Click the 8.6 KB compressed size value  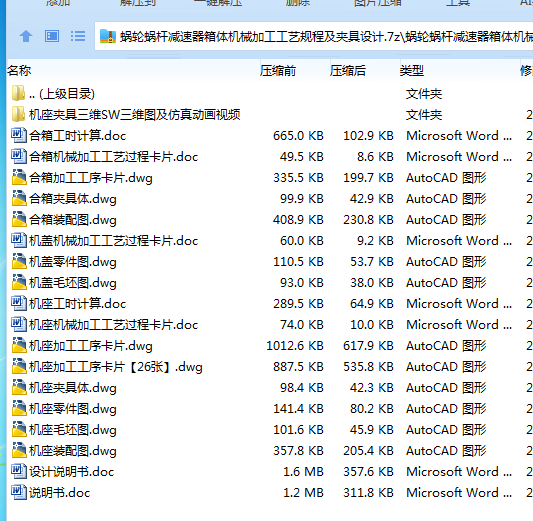point(375,157)
